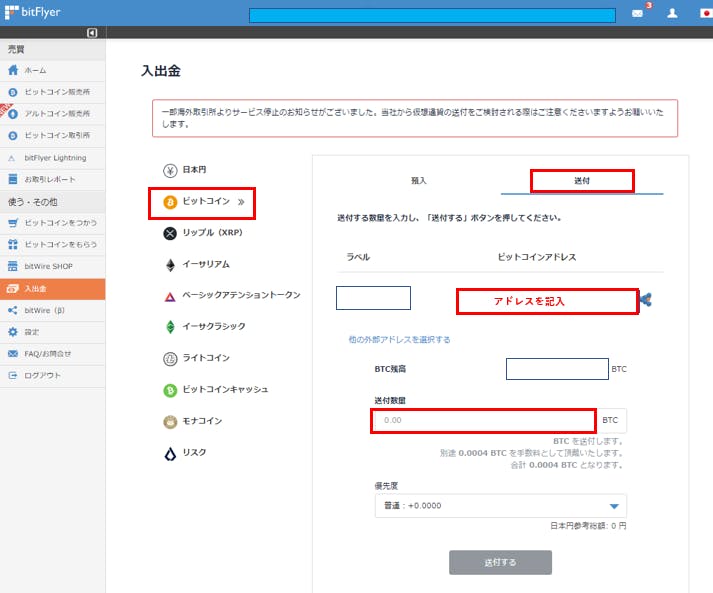Open the 優先度 priority dropdown

tap(501, 506)
